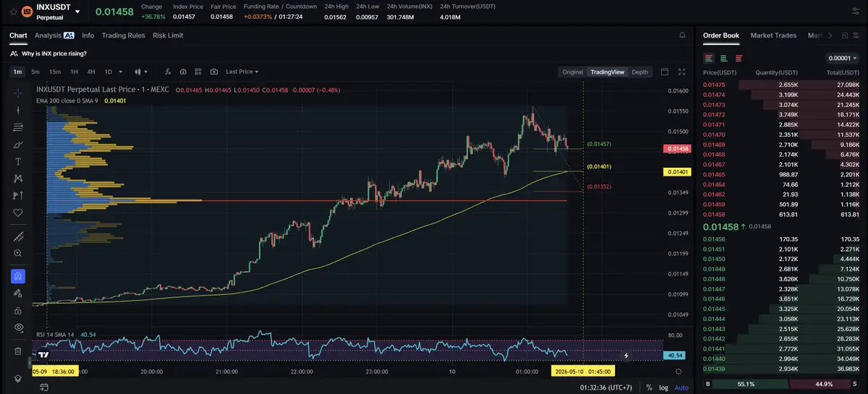This screenshot has height=394, width=868.
Task: Toggle log scale button
Action: (x=663, y=387)
